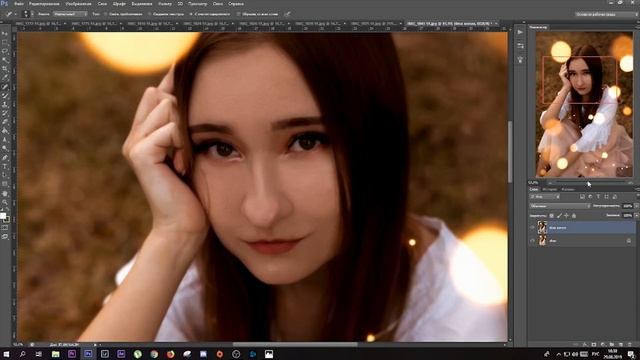This screenshot has height=360, width=640.
Task: Switch to the Каналы tab
Action: [x=567, y=189]
